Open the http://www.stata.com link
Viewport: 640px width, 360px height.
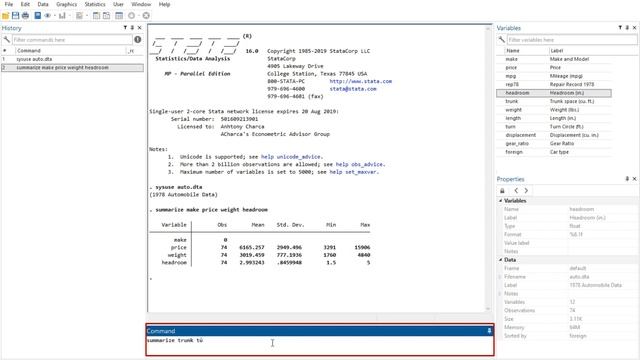coord(361,81)
